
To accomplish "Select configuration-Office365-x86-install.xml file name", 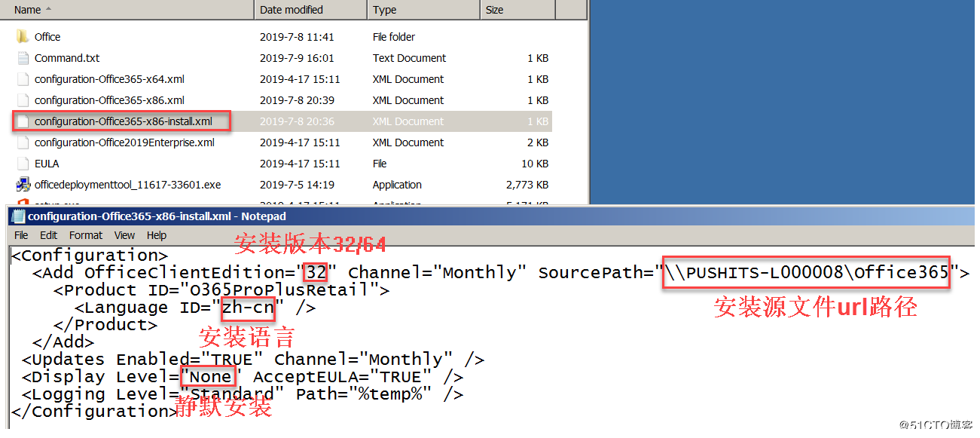I will [124, 121].
